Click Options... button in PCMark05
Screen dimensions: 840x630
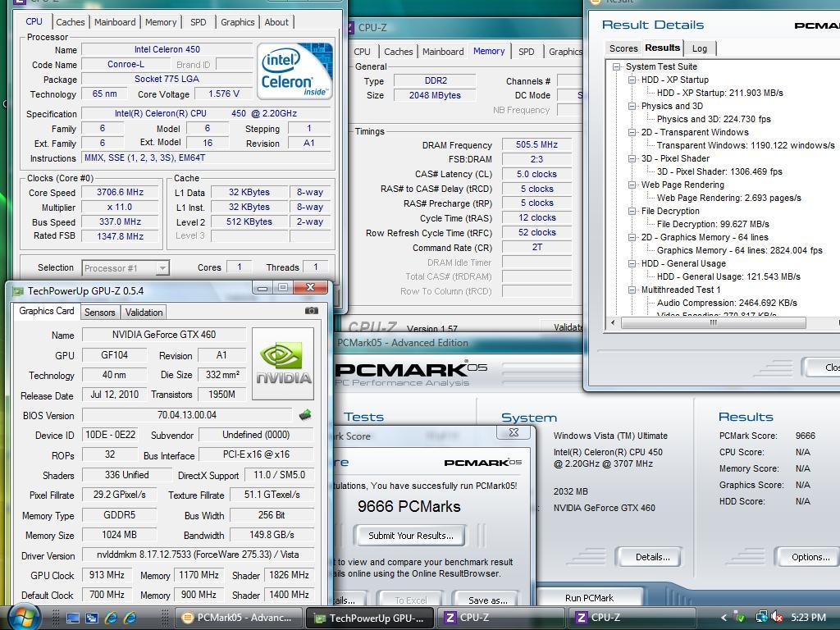click(x=810, y=557)
